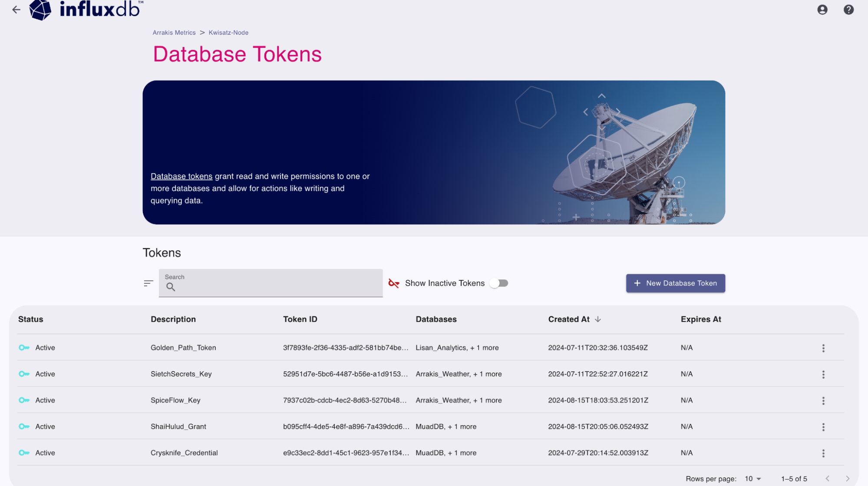Screen dimensions: 868x486
Task: Go to next page of tokens
Action: click(847, 479)
